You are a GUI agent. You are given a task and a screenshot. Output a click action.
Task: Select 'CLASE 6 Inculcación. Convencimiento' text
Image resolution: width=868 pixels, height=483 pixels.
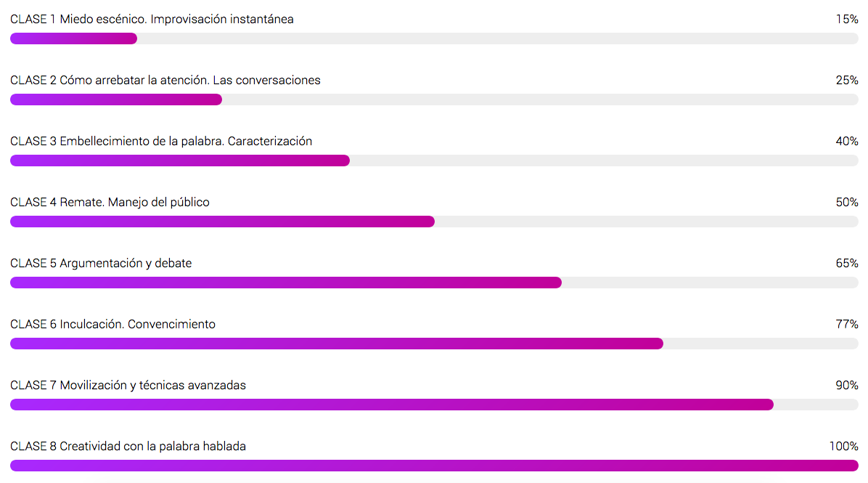click(112, 324)
